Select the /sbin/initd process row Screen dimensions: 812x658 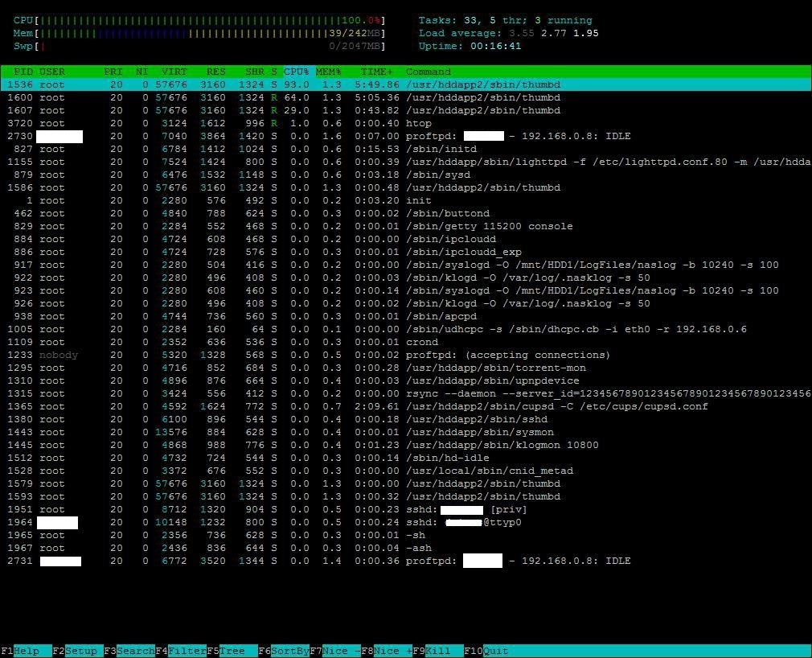point(406,149)
